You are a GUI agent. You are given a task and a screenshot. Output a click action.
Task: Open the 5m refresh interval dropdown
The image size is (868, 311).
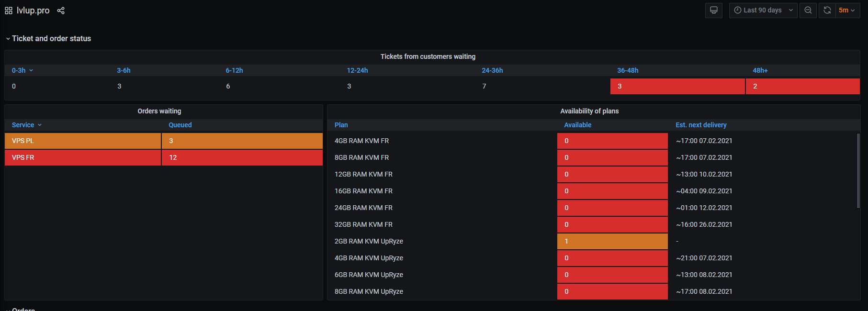tap(846, 10)
